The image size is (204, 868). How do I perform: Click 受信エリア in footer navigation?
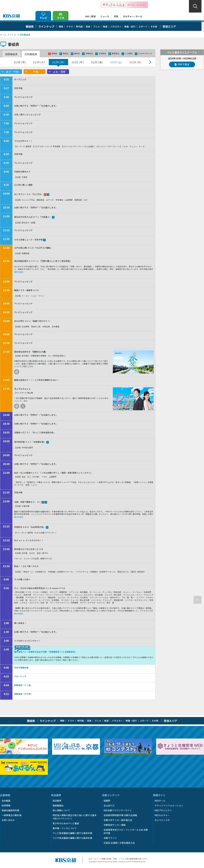170,721
